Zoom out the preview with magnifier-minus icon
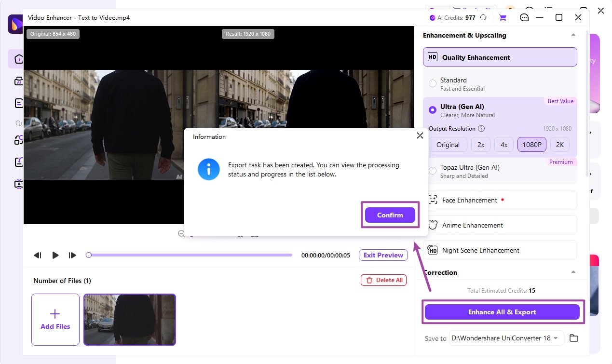The height and width of the screenshot is (364, 612). [181, 234]
